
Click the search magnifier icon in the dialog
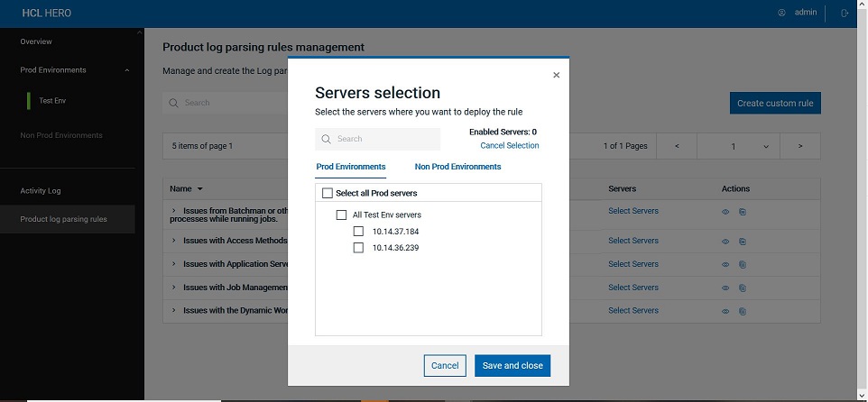[x=326, y=139]
